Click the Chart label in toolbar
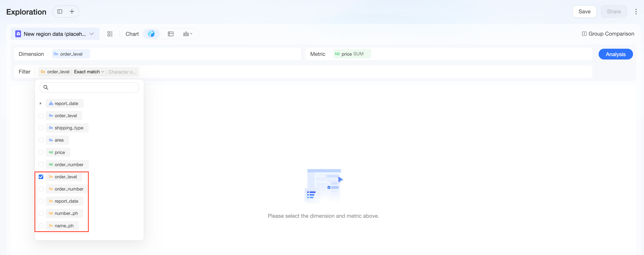The width and height of the screenshot is (644, 255). [132, 34]
